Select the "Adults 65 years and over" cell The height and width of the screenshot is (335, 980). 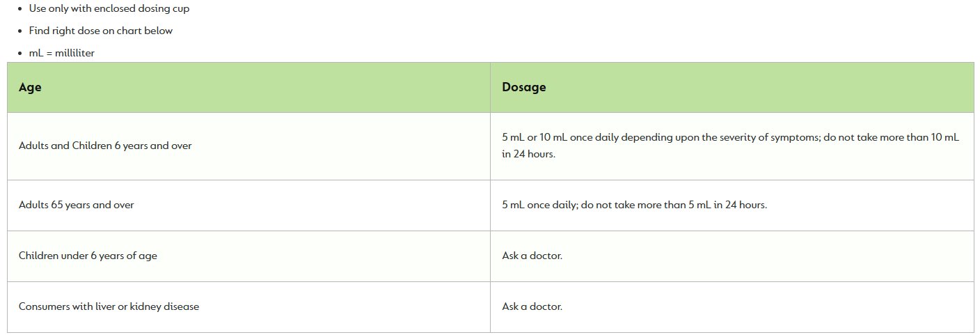point(248,205)
